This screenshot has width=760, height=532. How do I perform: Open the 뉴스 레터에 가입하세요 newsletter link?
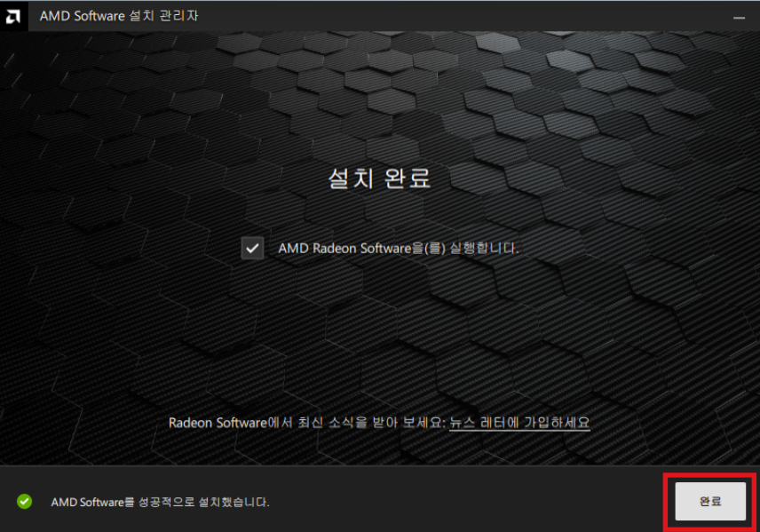click(519, 423)
